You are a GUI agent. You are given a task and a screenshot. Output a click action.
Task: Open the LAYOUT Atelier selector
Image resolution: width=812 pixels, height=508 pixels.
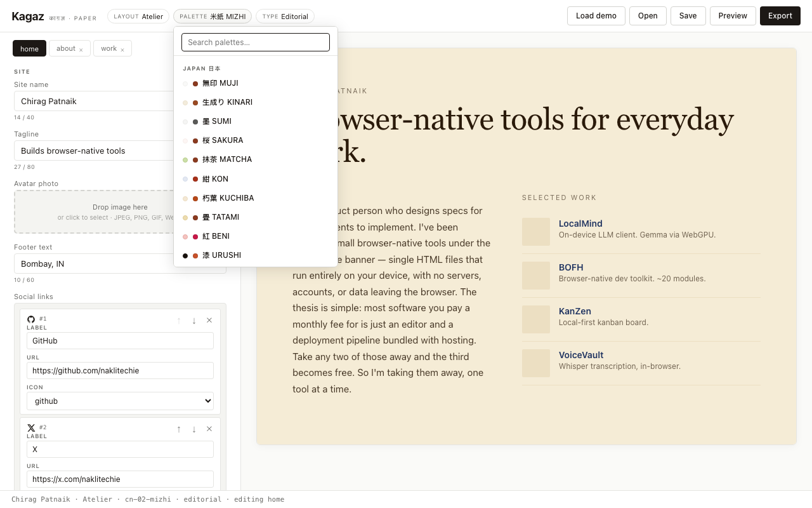click(138, 17)
